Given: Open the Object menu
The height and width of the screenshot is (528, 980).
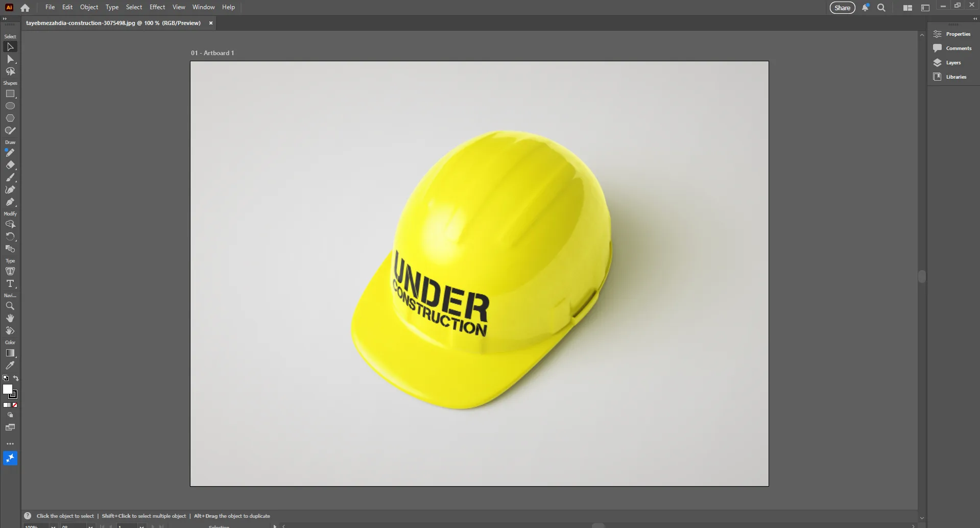Looking at the screenshot, I should [89, 7].
